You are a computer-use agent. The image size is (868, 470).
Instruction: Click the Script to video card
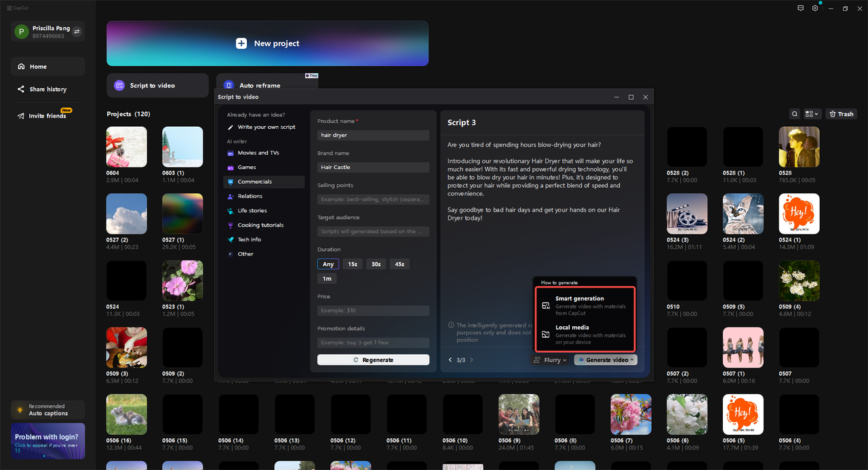(x=157, y=85)
